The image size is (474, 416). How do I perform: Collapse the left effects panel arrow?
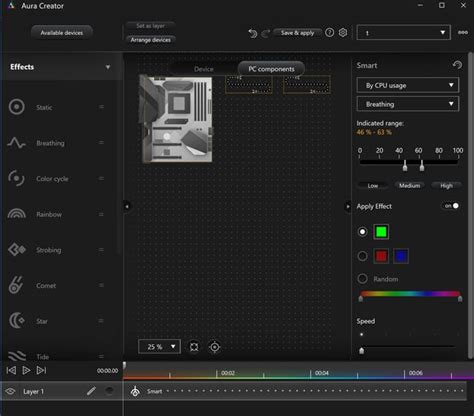[127, 206]
